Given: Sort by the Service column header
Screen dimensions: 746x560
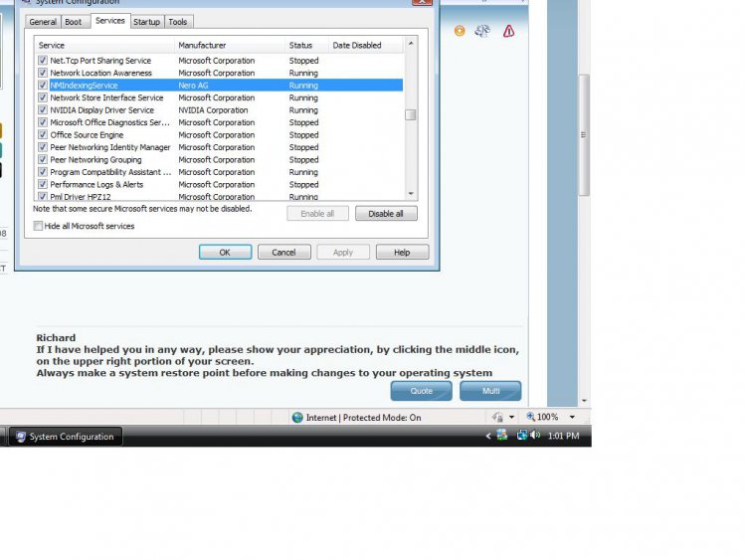Looking at the screenshot, I should point(104,45).
